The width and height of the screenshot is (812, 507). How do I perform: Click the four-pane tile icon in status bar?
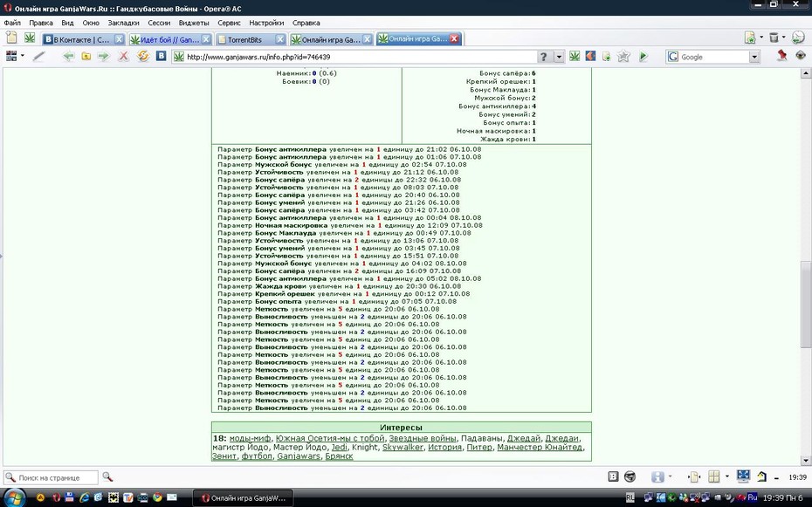[713, 476]
